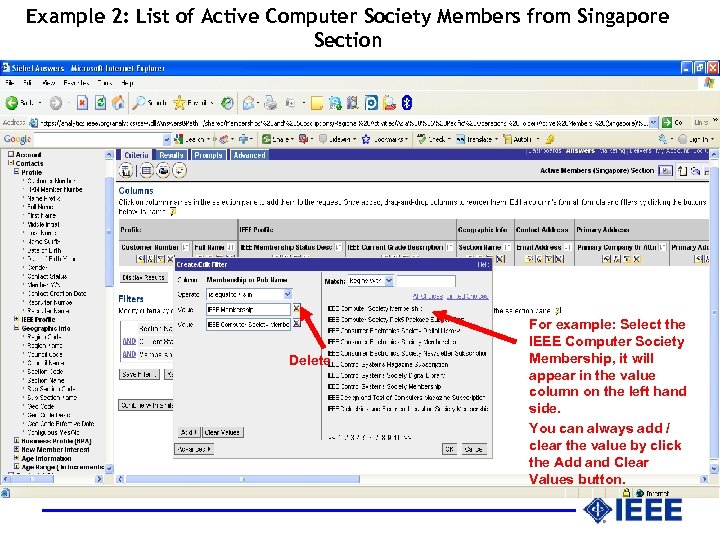Click the Refresh page icon

(x=100, y=103)
